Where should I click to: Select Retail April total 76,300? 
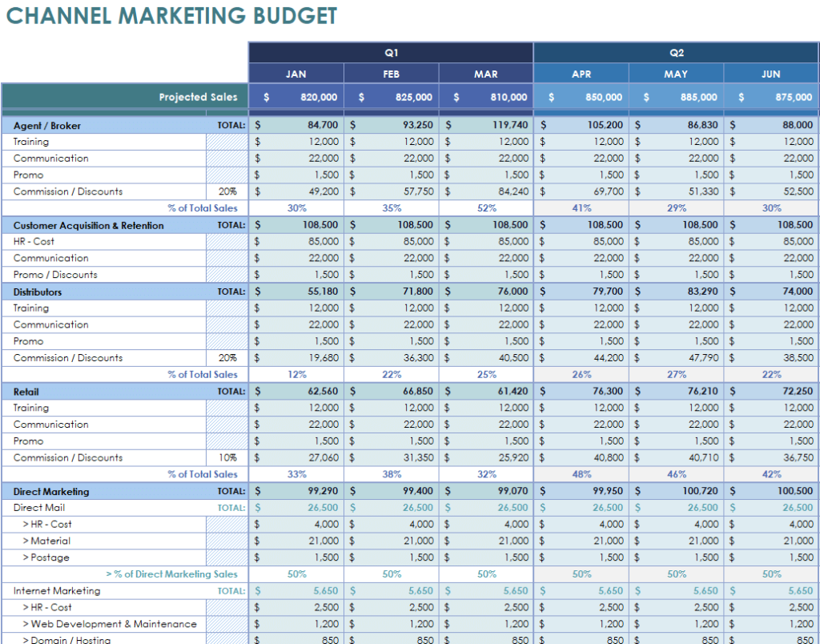coord(581,392)
